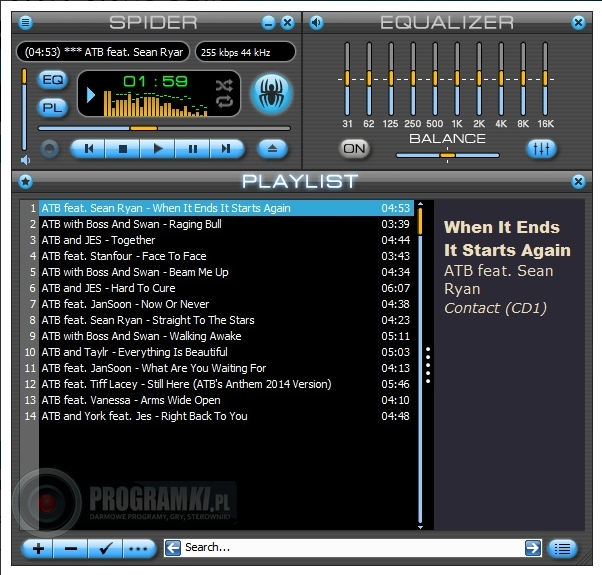602x575 pixels.
Task: Adjust the 125 Hz equalizer band
Action: 391,79
